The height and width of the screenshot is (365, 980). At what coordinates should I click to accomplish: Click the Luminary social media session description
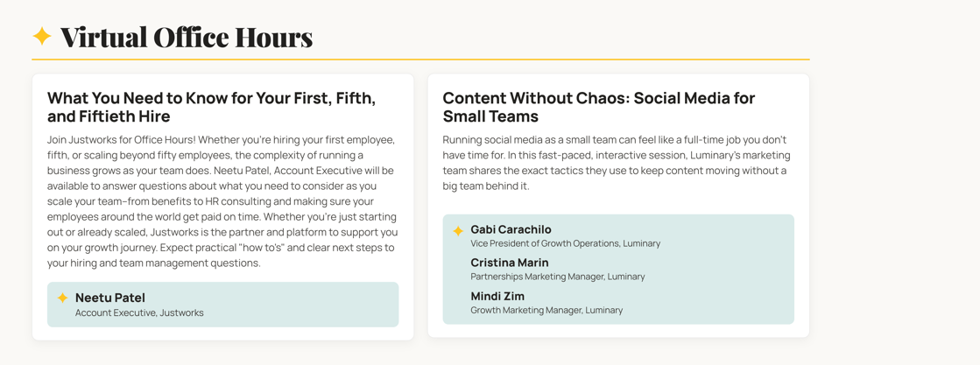[617, 163]
